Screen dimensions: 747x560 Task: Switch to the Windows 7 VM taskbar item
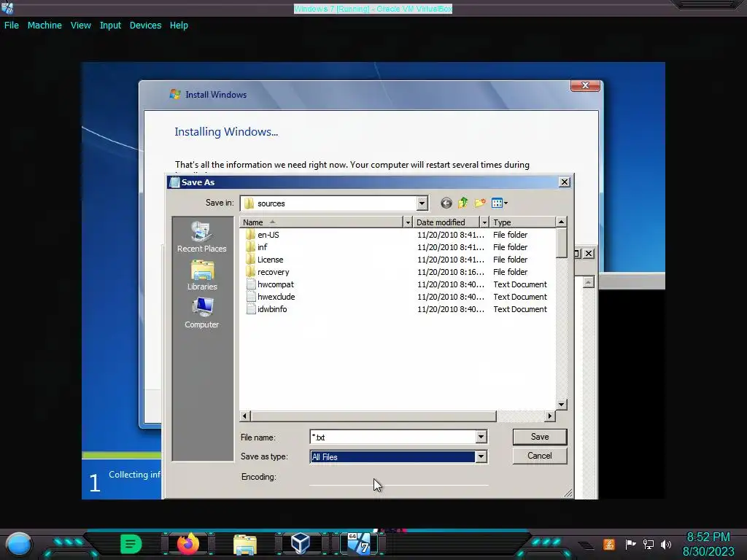pyautogui.click(x=359, y=543)
